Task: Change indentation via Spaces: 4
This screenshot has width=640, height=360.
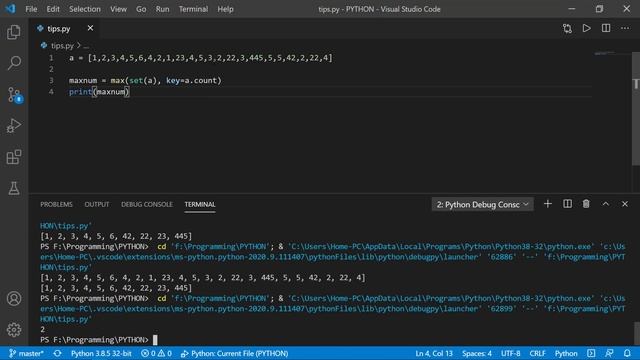Action: tap(477, 353)
